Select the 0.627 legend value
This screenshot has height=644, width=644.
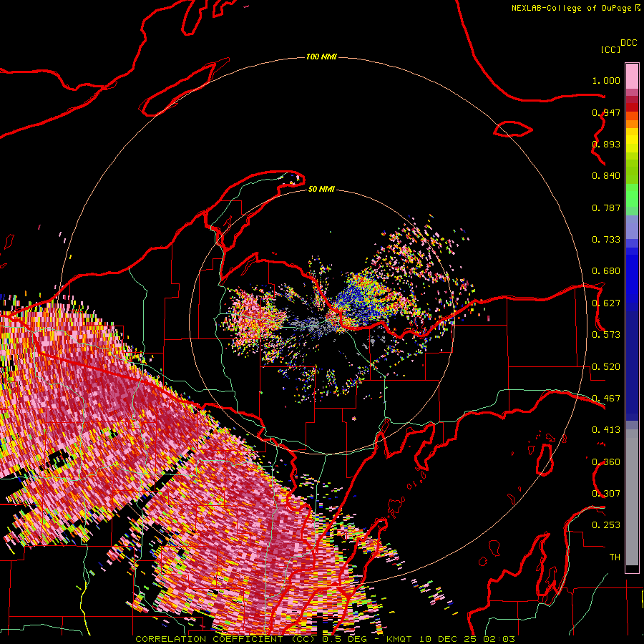pyautogui.click(x=606, y=303)
